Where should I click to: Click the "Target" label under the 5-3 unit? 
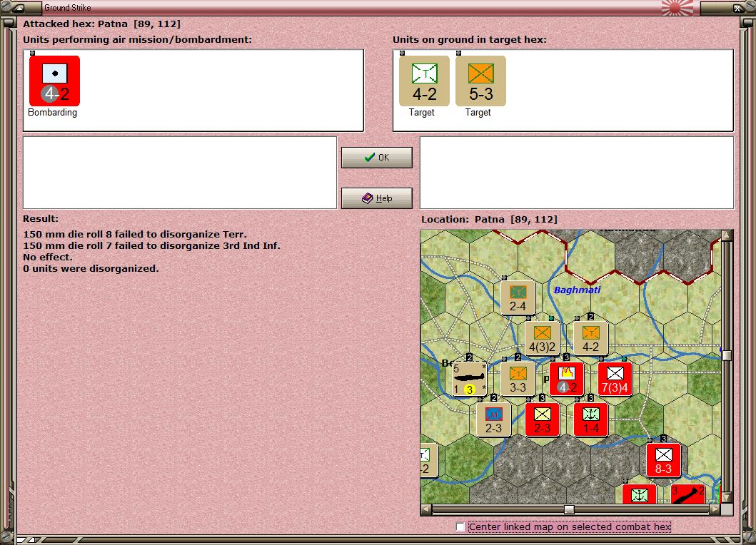click(x=478, y=112)
